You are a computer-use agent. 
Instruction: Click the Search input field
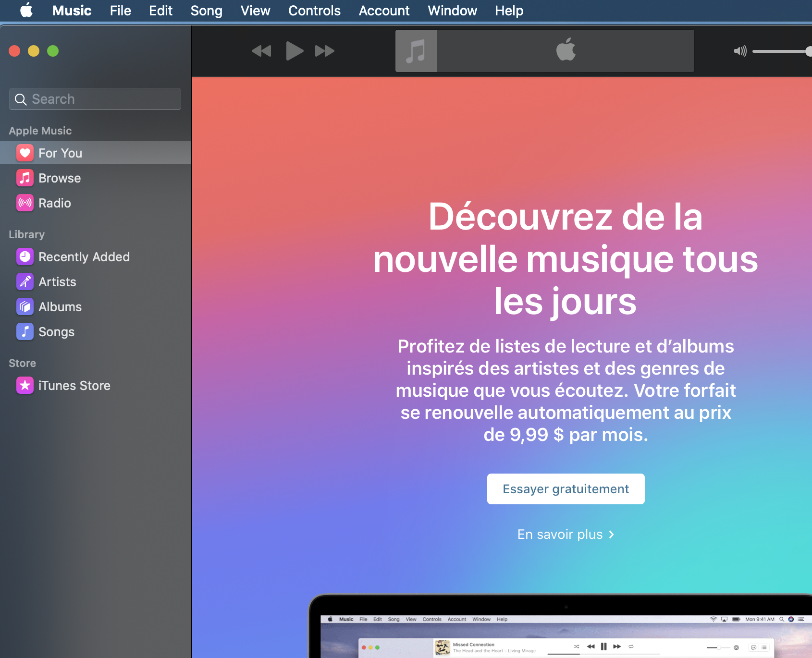click(x=95, y=99)
